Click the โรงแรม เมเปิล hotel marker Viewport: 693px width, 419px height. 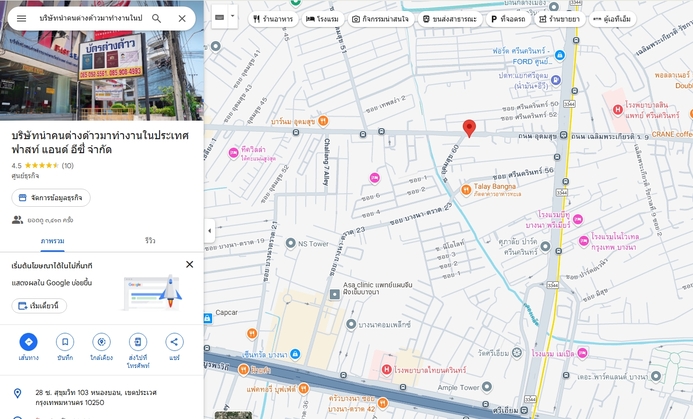pos(583,353)
